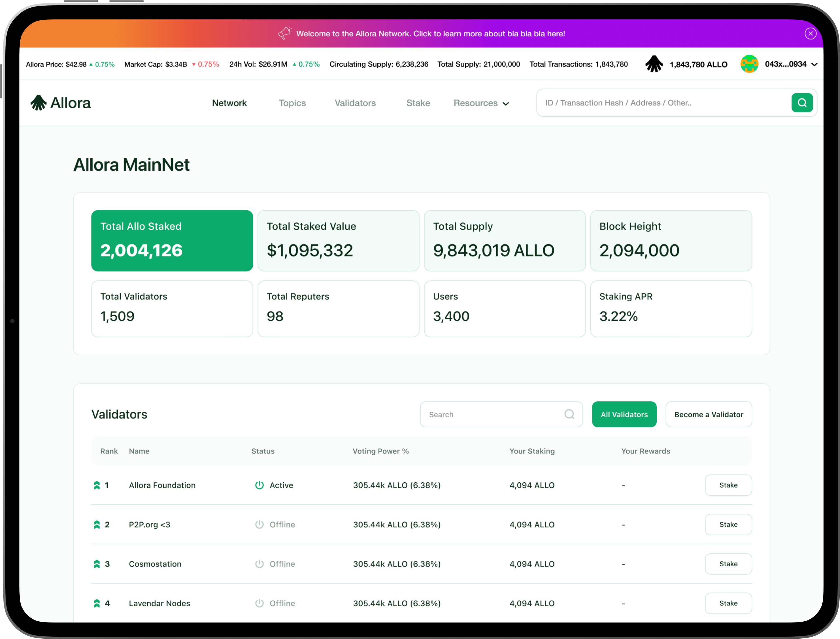Expand the 043x...0934 wallet dropdown

click(x=814, y=65)
